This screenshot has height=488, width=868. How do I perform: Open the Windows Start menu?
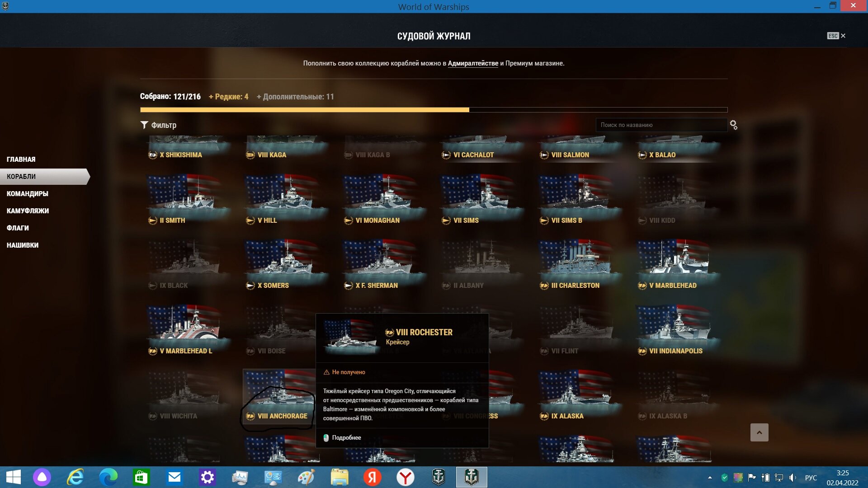14,477
